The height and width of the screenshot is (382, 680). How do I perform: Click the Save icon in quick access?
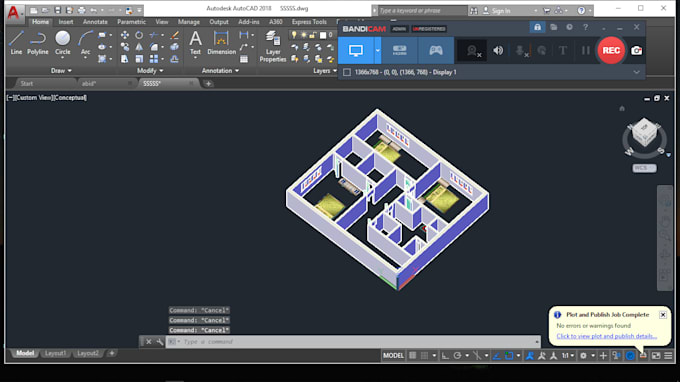[x=57, y=10]
